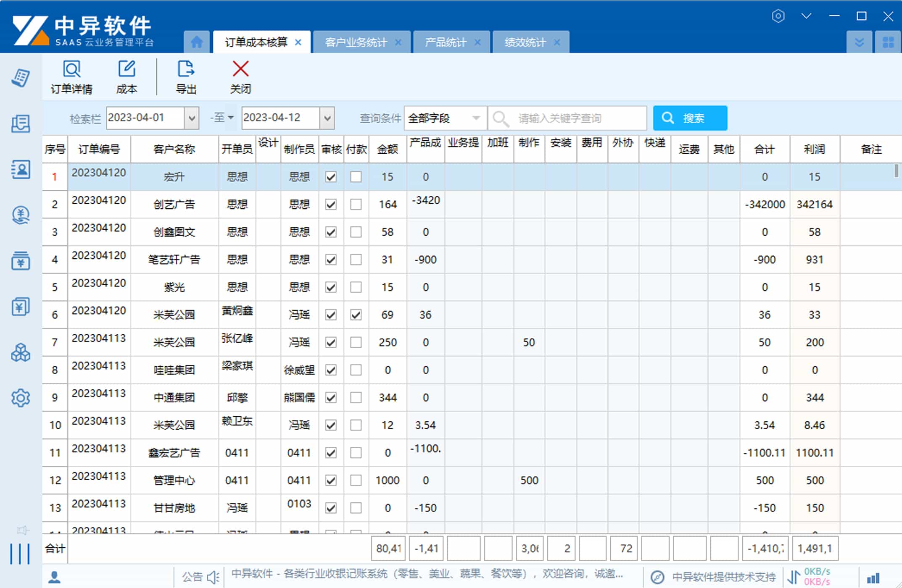Image resolution: width=902 pixels, height=588 pixels.
Task: Open the sidebar orders notepad icon
Action: (x=21, y=78)
